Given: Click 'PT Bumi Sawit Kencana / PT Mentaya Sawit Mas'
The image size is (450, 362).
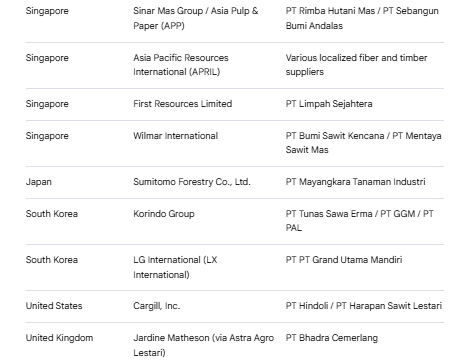Looking at the screenshot, I should [363, 143].
